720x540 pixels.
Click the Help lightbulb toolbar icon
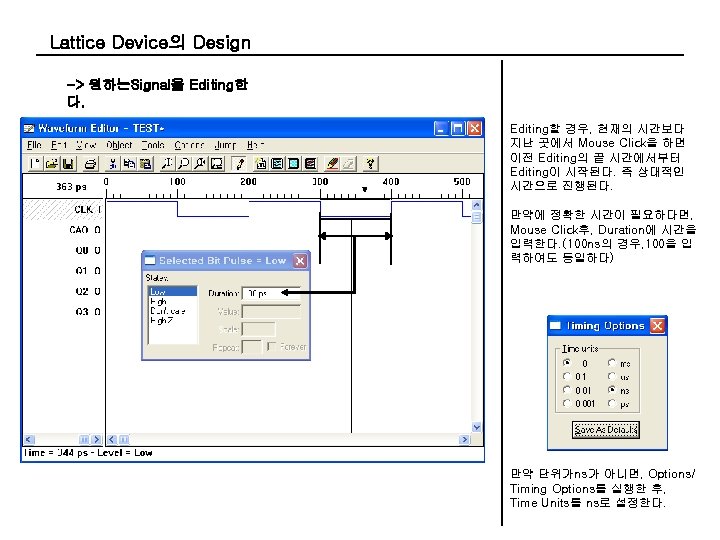370,163
